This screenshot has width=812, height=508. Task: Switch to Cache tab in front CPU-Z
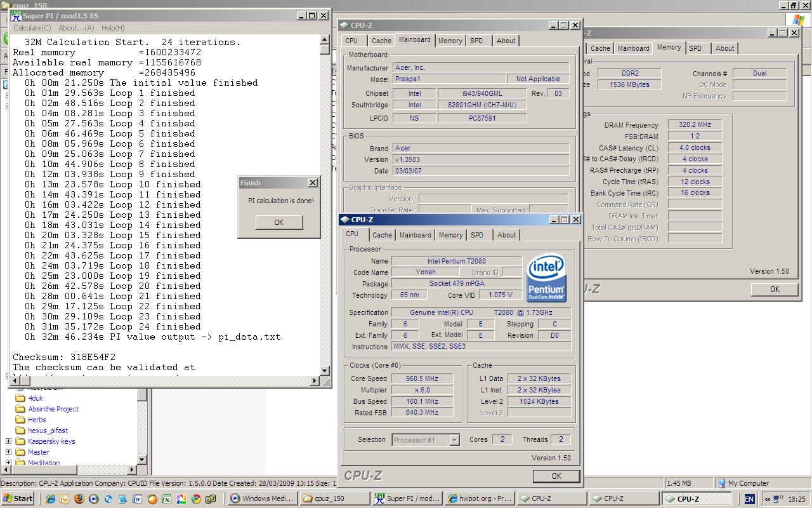(382, 235)
